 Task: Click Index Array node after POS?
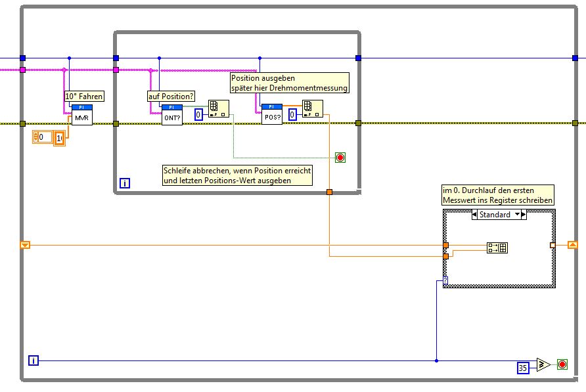pyautogui.click(x=313, y=109)
